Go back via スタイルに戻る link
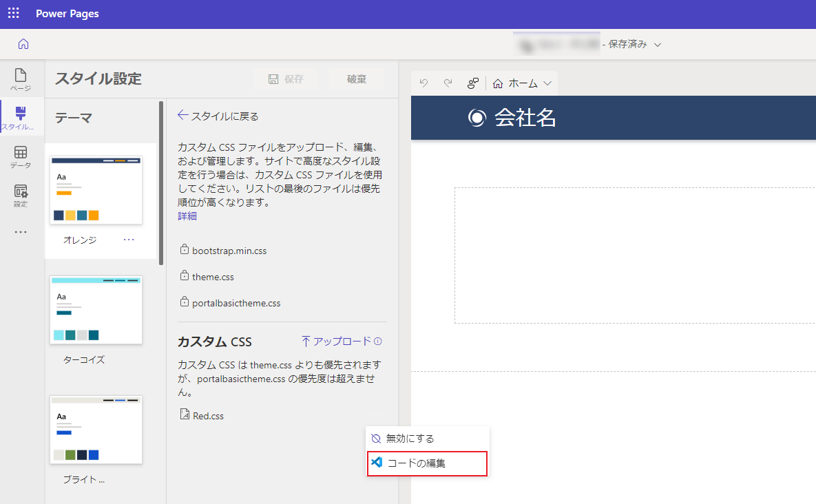 (x=218, y=116)
